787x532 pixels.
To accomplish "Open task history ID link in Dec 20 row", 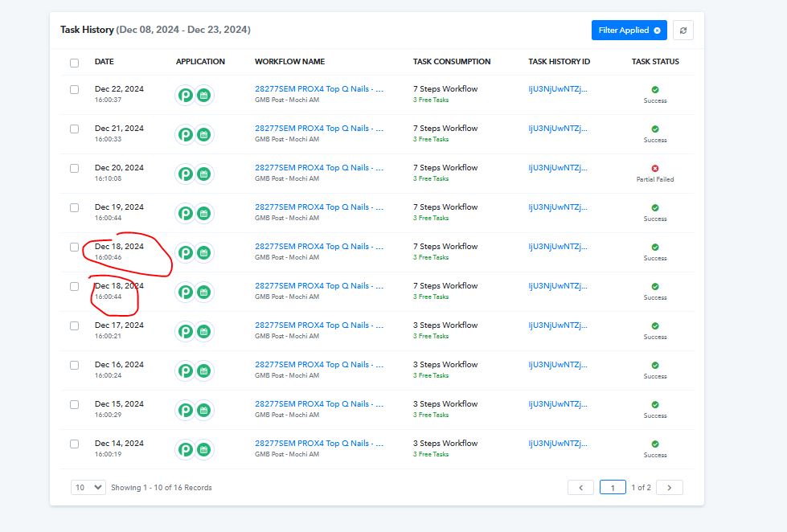I will click(558, 168).
